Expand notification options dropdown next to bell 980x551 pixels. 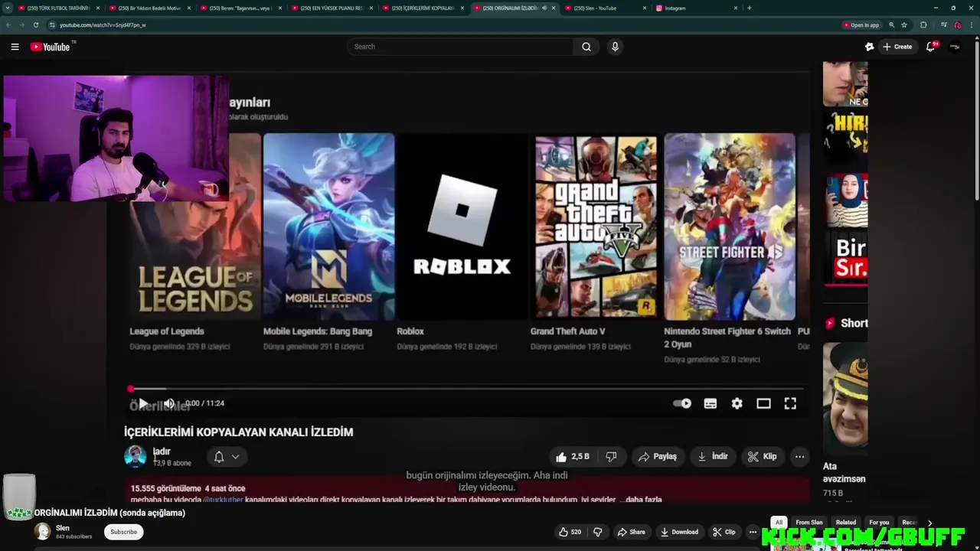point(235,457)
